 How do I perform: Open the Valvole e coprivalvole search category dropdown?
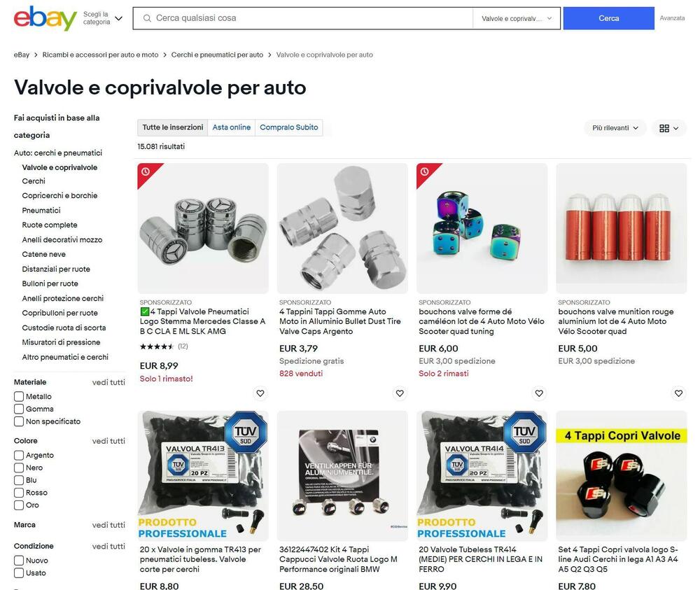pos(517,18)
